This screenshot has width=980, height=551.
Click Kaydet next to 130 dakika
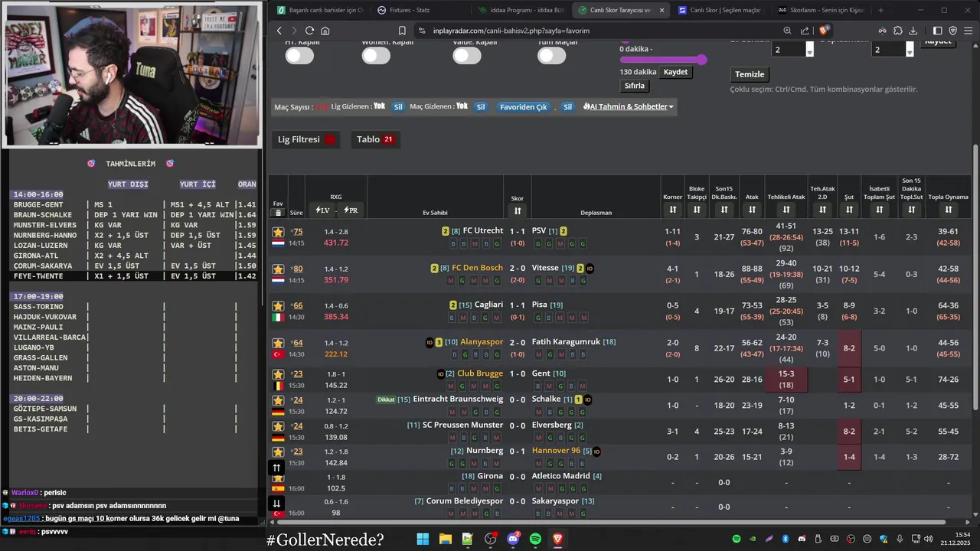click(x=675, y=72)
